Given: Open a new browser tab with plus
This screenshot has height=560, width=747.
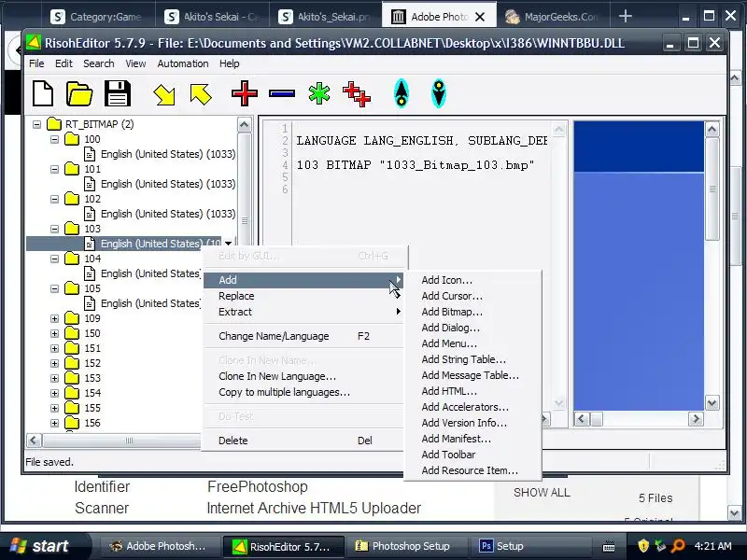Looking at the screenshot, I should coord(625,17).
